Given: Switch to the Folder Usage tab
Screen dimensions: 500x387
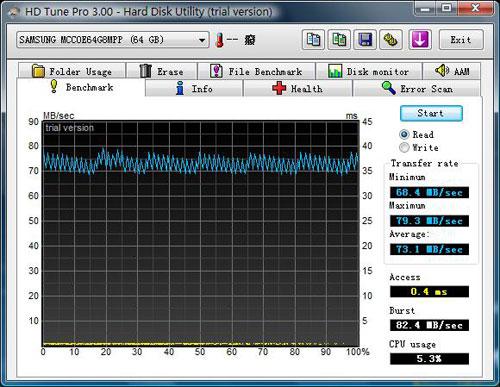Looking at the screenshot, I should 72,71.
